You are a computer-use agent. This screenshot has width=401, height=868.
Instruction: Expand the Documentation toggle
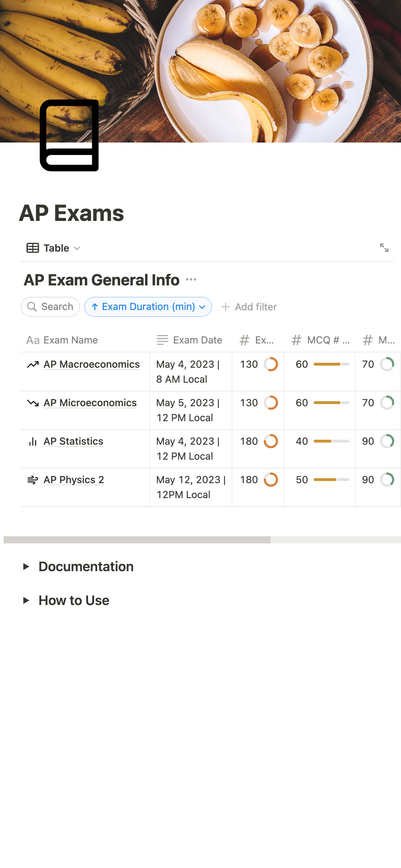pos(26,567)
